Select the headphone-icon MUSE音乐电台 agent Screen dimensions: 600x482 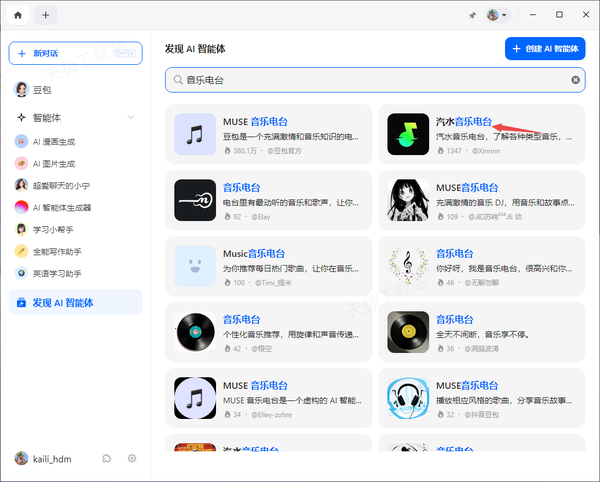click(x=408, y=397)
